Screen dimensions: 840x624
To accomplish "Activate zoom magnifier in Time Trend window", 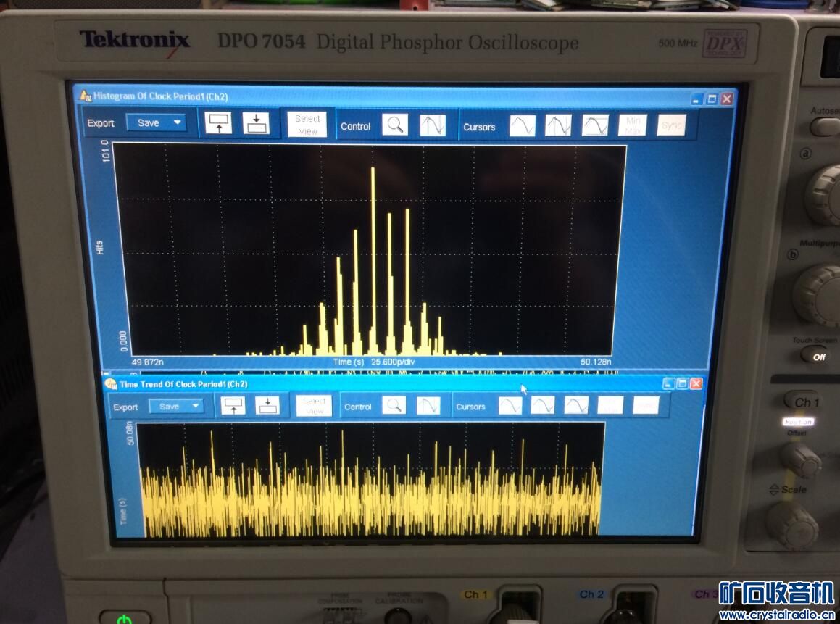I will tap(394, 405).
